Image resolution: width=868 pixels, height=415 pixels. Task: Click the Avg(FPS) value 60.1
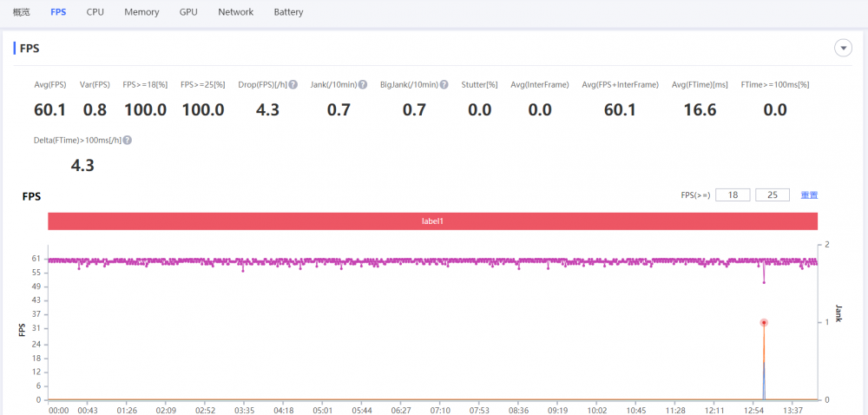[x=49, y=110]
